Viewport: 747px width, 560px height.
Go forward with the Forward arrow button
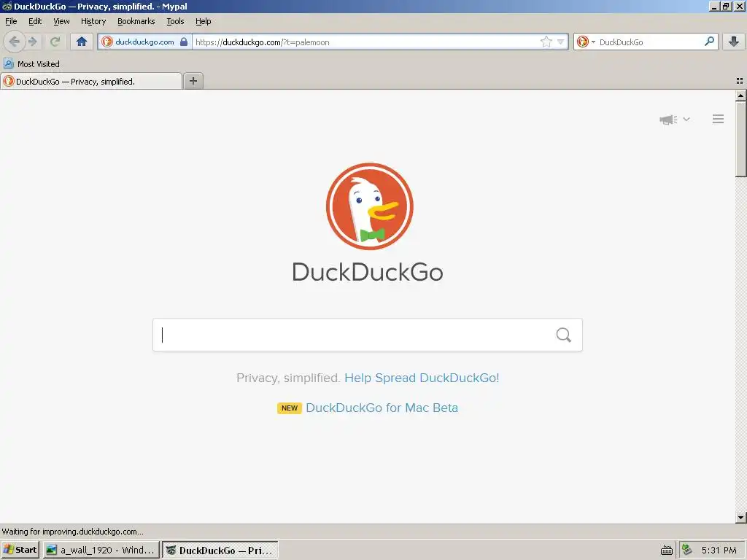coord(33,42)
